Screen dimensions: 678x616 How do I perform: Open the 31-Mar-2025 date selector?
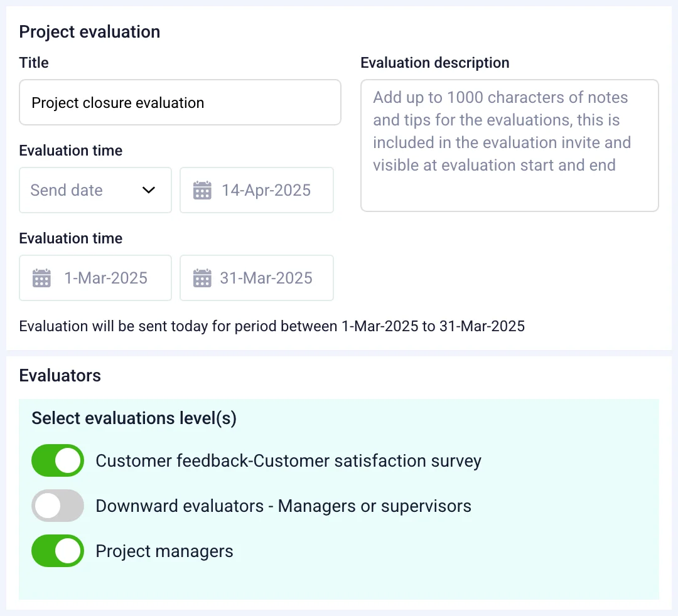(256, 278)
